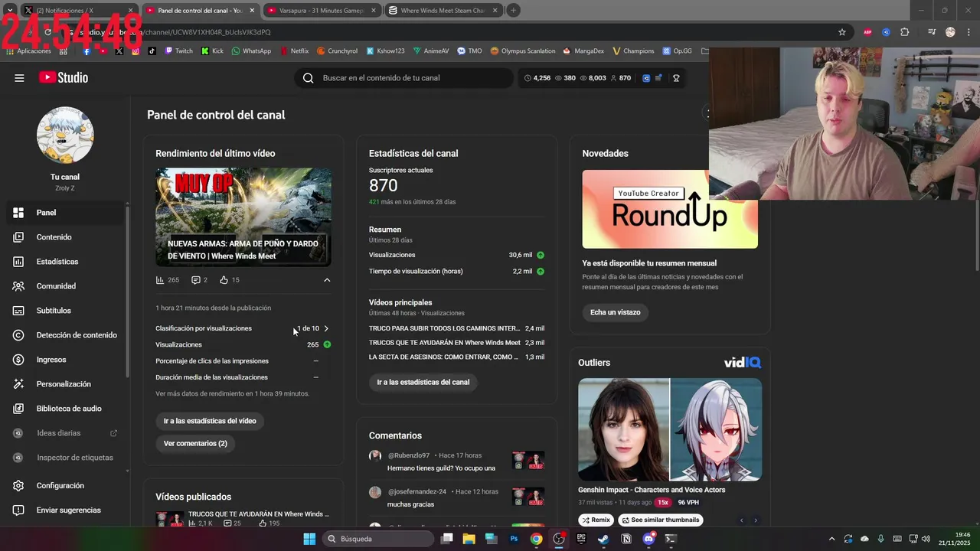The height and width of the screenshot is (551, 980).
Task: Click Ir a las estadísticas del vídeo
Action: pos(210,421)
